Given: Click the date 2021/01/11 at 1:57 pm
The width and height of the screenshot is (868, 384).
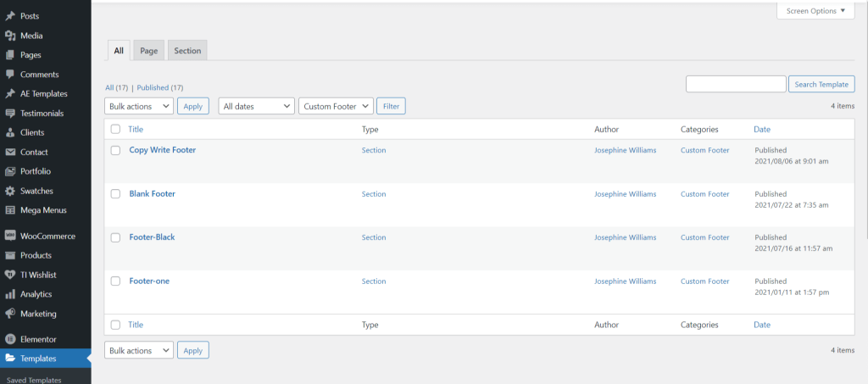Looking at the screenshot, I should coord(792,292).
